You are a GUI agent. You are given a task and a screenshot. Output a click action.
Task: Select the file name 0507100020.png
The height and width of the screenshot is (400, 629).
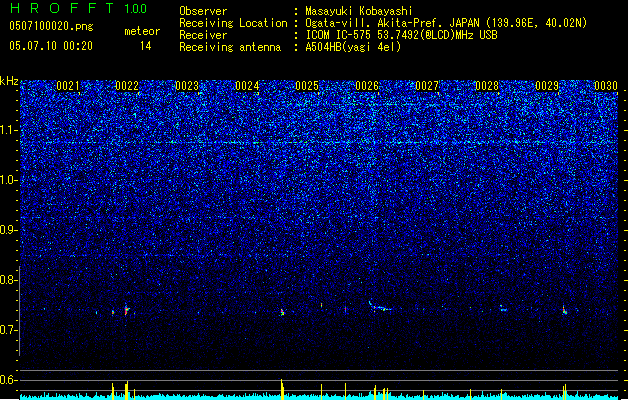point(51,26)
